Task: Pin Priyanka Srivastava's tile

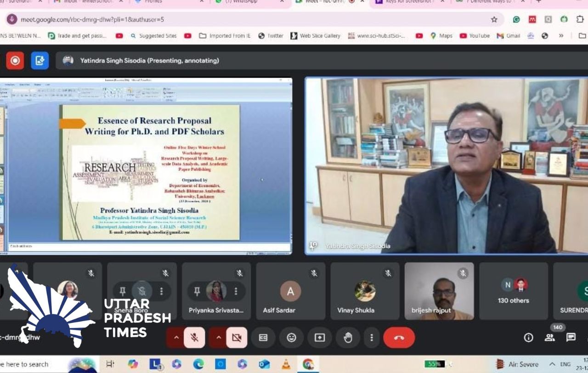Action: pyautogui.click(x=197, y=291)
